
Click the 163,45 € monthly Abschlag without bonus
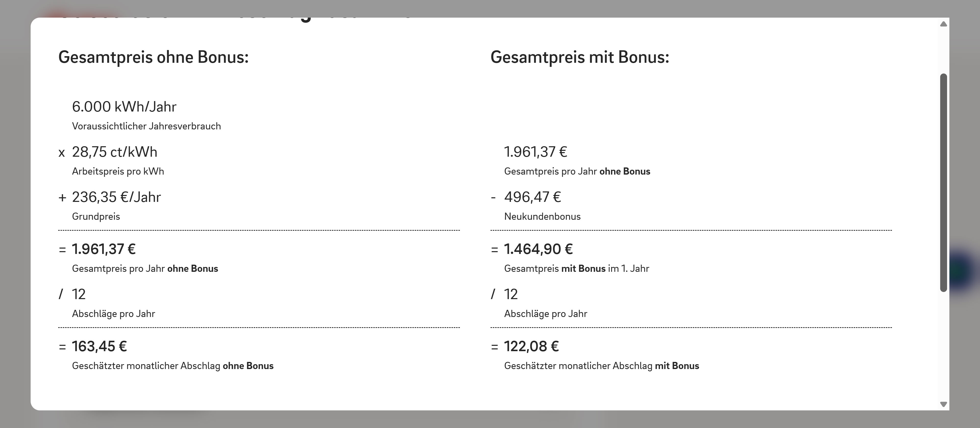click(99, 346)
